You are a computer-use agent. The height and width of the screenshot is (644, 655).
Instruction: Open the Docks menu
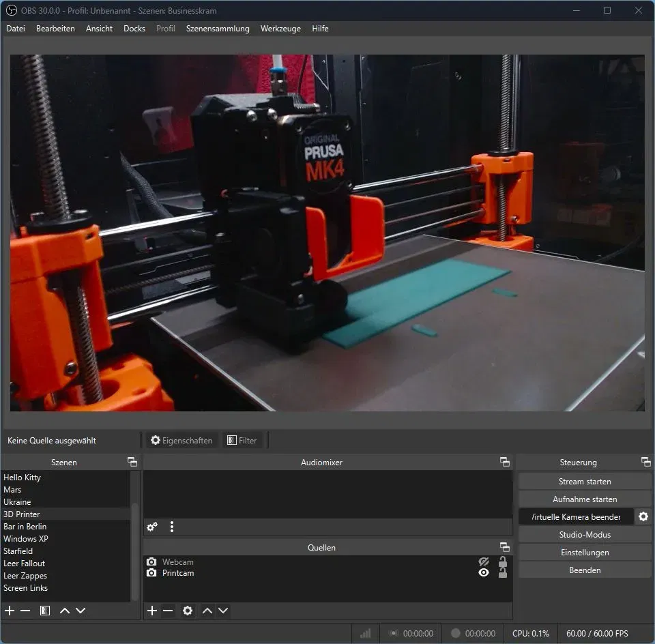[x=134, y=29]
